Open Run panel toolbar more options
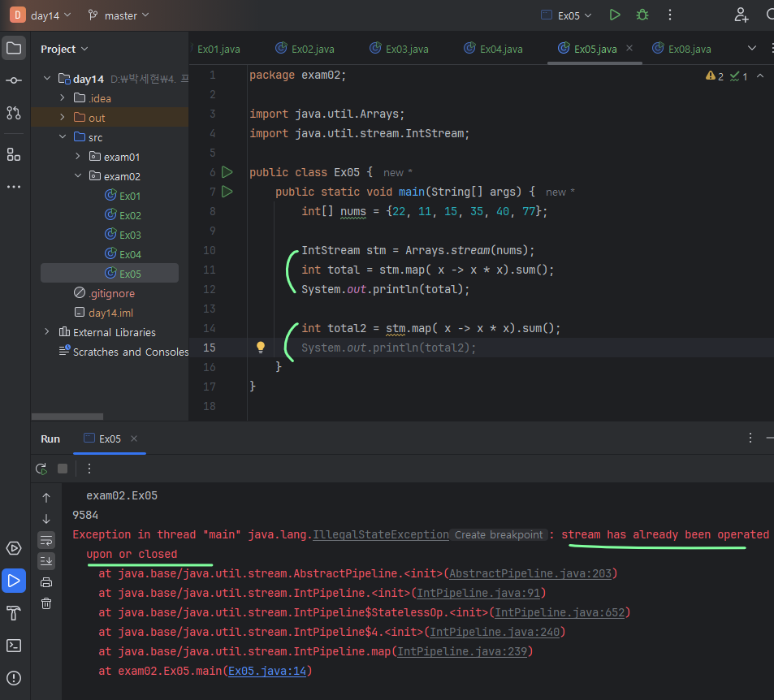Viewport: 774px width, 700px height. coord(89,469)
